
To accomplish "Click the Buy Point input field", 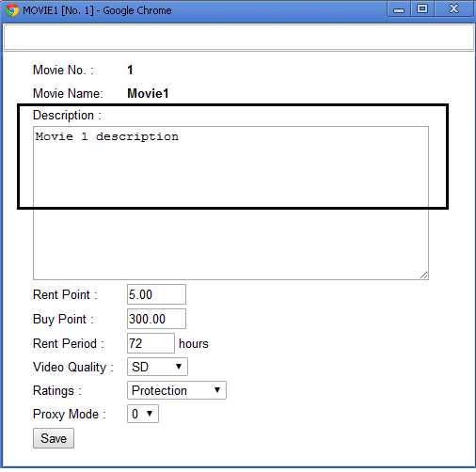I will click(156, 319).
